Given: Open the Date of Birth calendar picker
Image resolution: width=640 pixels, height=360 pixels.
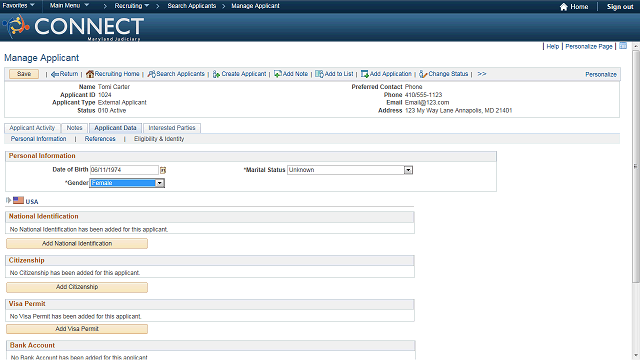Looking at the screenshot, I should pyautogui.click(x=163, y=170).
